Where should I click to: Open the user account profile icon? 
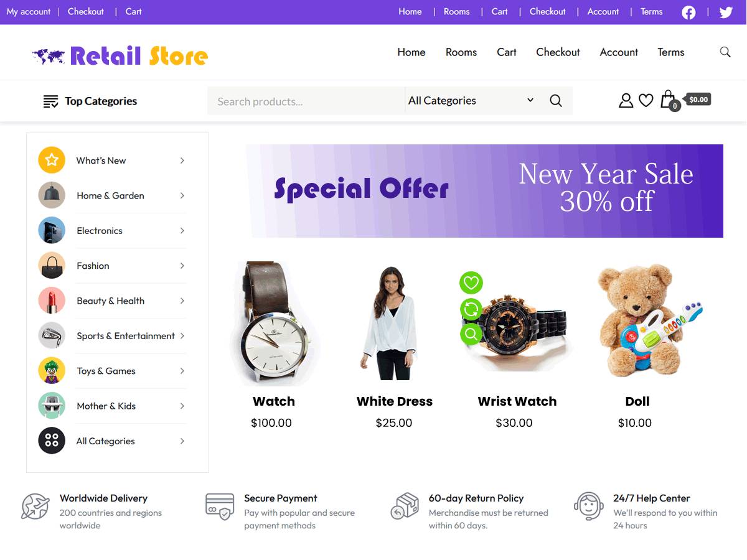point(626,100)
